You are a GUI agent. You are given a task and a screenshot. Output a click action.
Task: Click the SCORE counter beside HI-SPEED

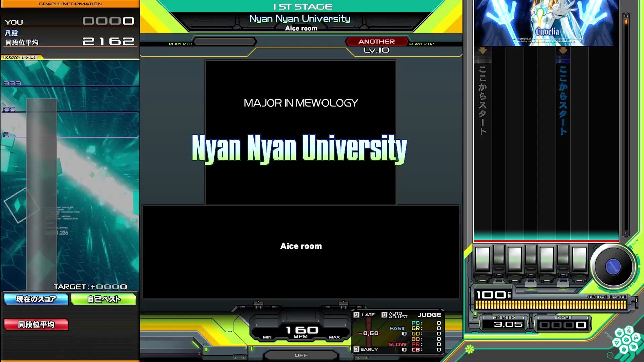point(562,324)
